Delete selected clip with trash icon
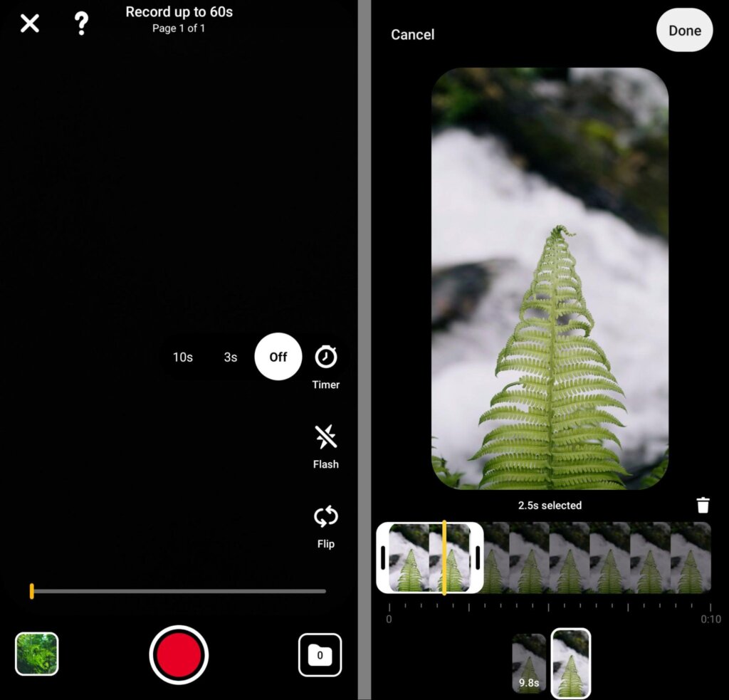This screenshot has width=729, height=700. coord(703,506)
